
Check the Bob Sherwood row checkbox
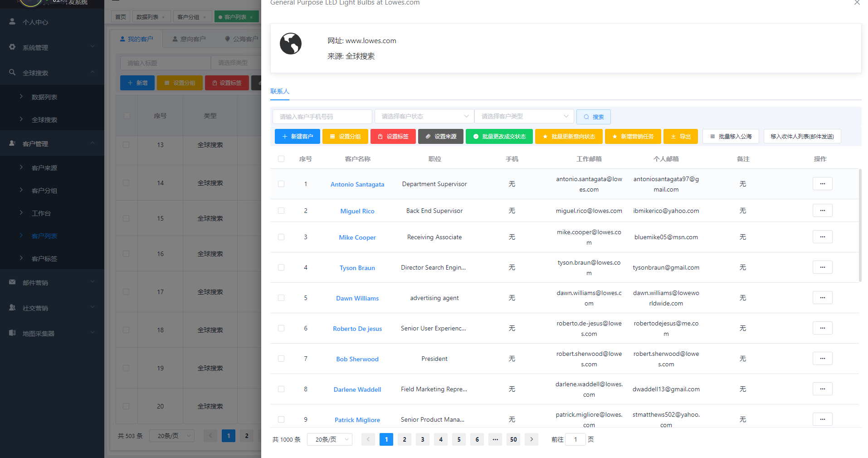coord(281,359)
